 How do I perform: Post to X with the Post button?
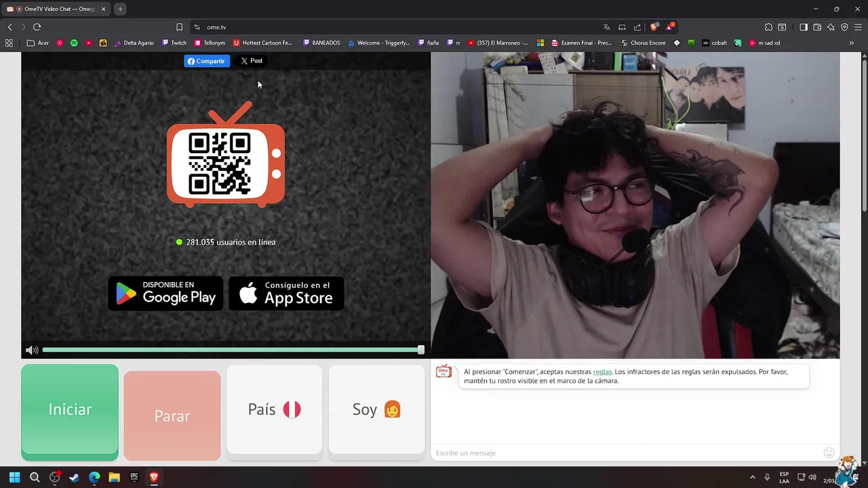(x=252, y=61)
